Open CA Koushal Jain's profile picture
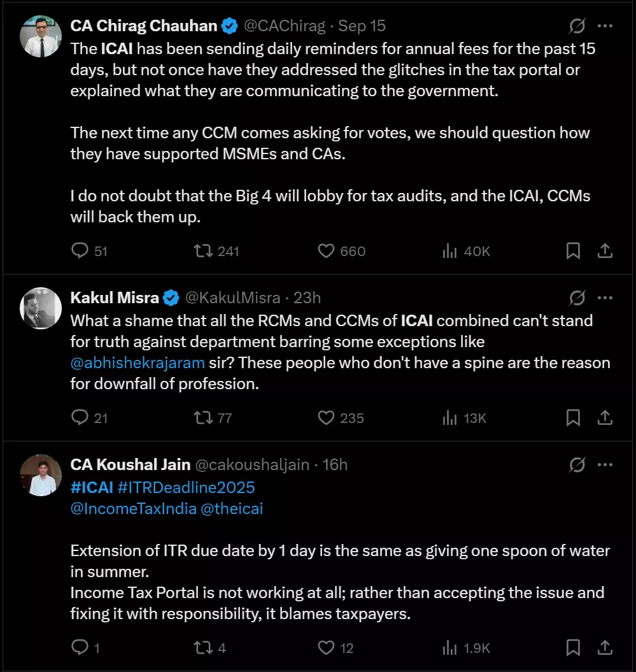Image resolution: width=636 pixels, height=672 pixels. coord(41,475)
